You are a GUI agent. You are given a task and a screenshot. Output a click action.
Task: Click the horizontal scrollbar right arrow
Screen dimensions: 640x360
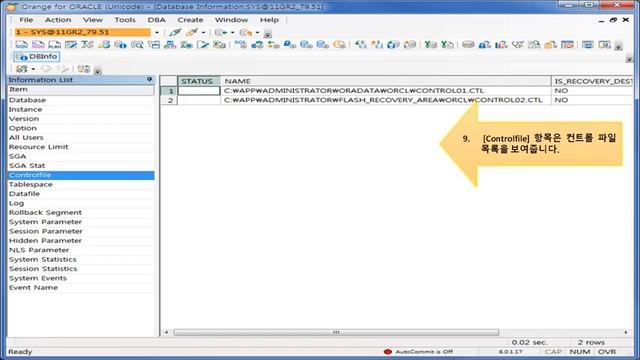pyautogui.click(x=626, y=332)
